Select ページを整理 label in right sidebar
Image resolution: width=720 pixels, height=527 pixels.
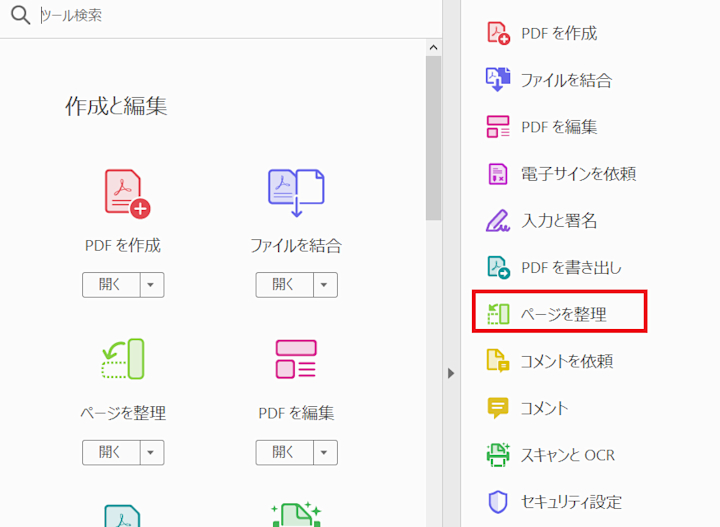tap(564, 314)
